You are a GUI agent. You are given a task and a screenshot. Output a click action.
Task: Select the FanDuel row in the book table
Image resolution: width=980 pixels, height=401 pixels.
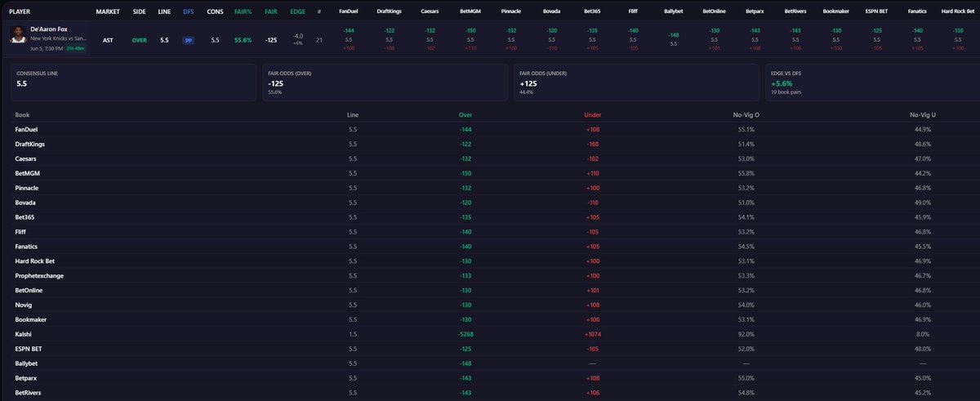click(490, 130)
